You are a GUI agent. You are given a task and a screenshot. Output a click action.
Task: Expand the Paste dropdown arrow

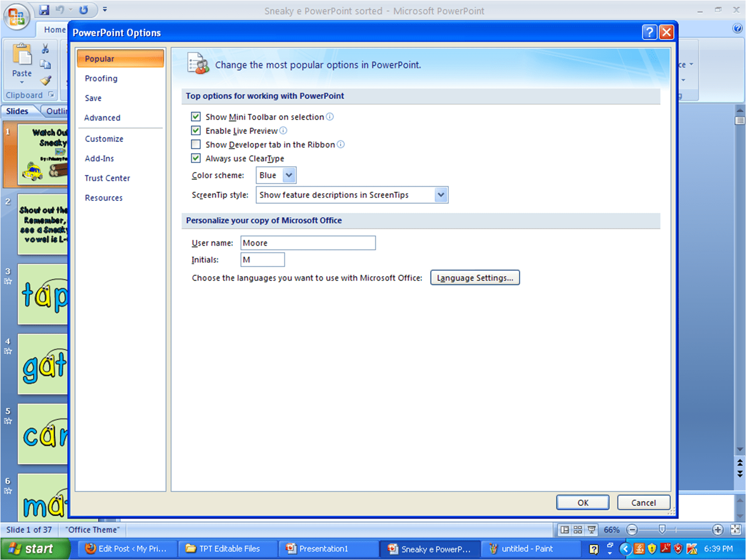[x=22, y=83]
